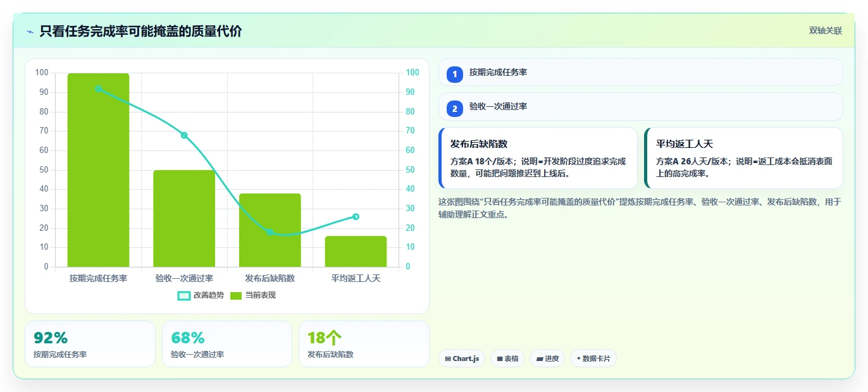Screen dimensions: 868x392
Task: Click the 进度 tag
Action: [547, 358]
